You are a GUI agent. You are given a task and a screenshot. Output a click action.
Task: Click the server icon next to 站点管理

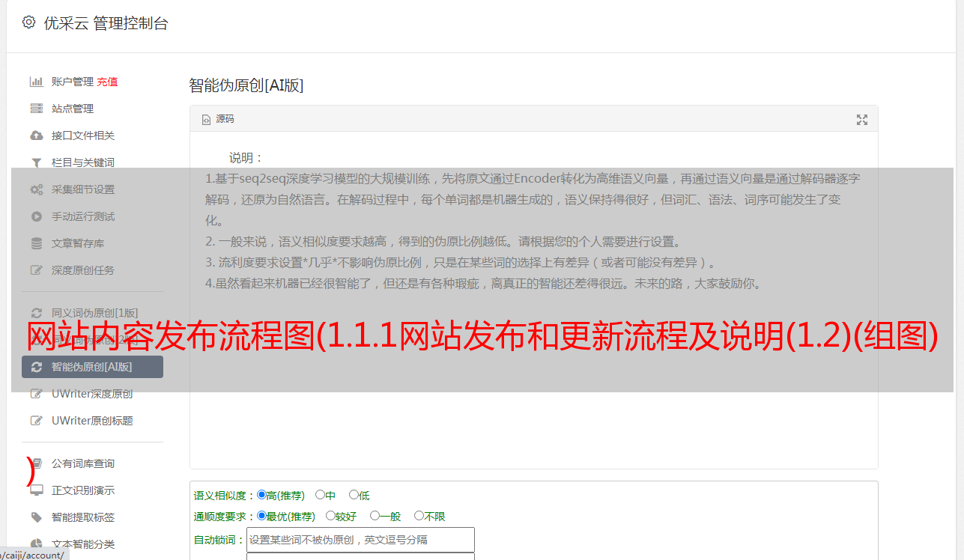36,109
